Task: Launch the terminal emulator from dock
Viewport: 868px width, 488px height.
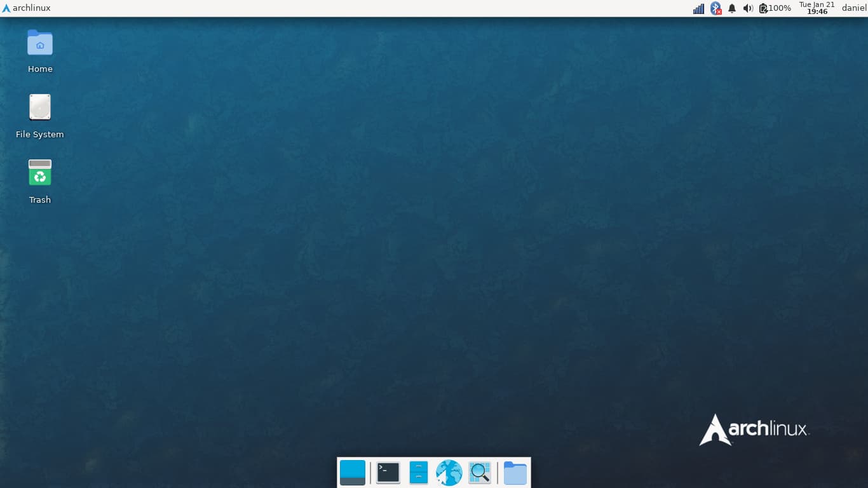Action: coord(388,473)
